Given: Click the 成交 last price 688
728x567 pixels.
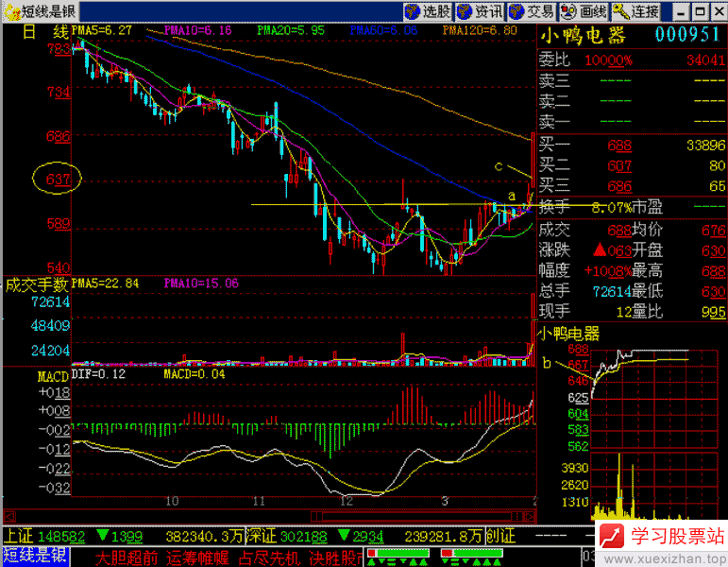Looking at the screenshot, I should click(619, 230).
